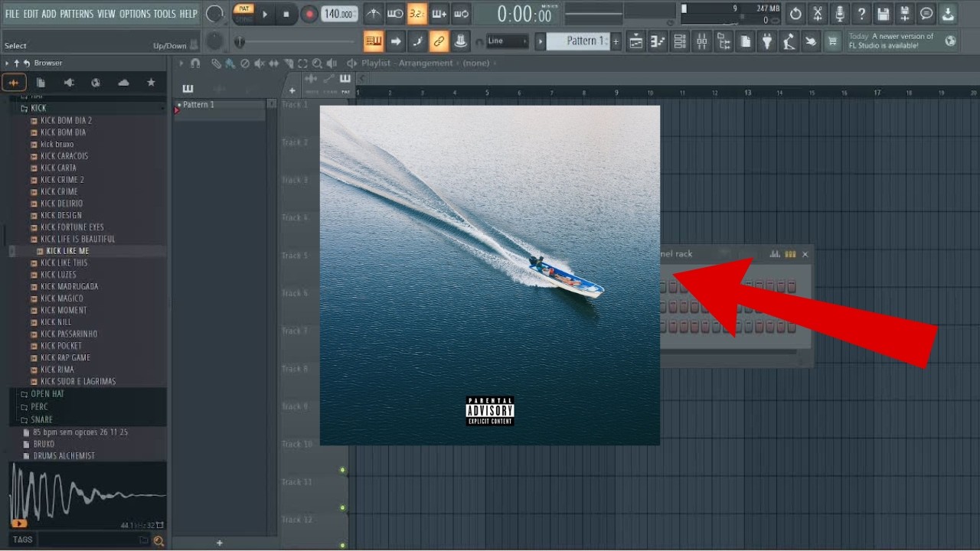Open the Browser options menu arrow
The width and height of the screenshot is (980, 551).
[x=7, y=63]
